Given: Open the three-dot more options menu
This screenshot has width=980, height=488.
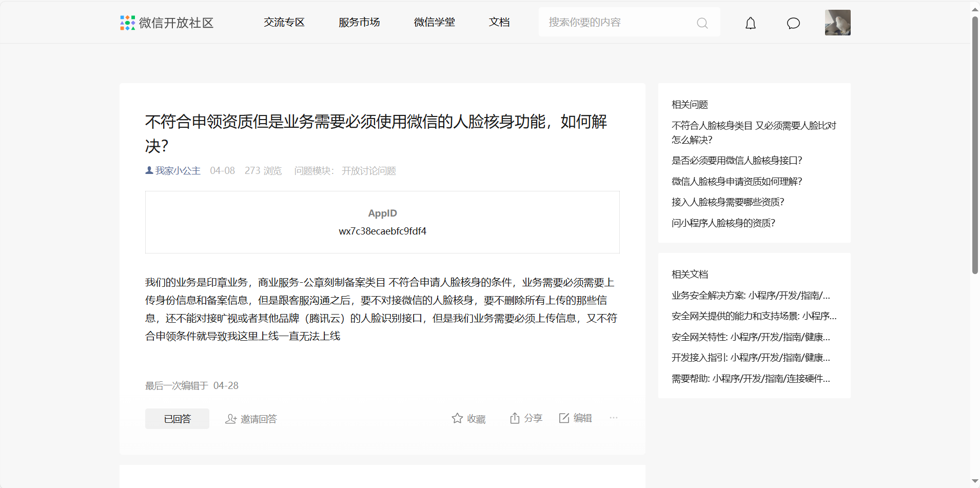Looking at the screenshot, I should pyautogui.click(x=614, y=418).
